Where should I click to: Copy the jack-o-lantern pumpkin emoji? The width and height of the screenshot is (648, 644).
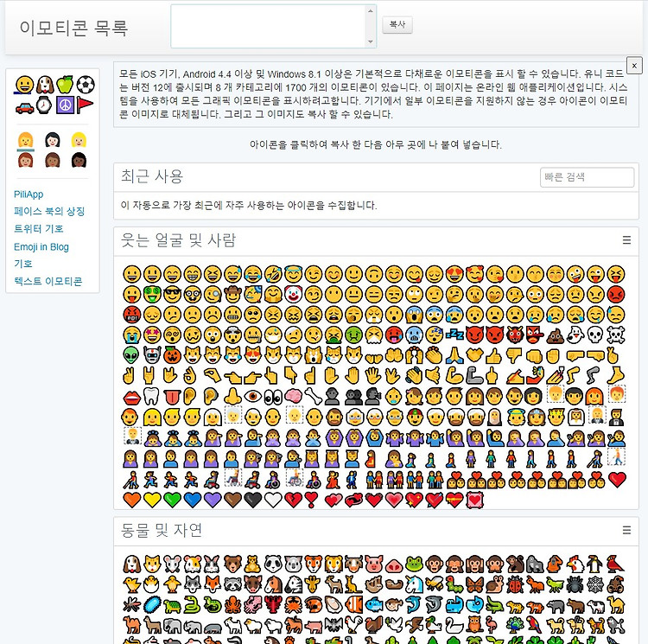pyautogui.click(x=172, y=355)
